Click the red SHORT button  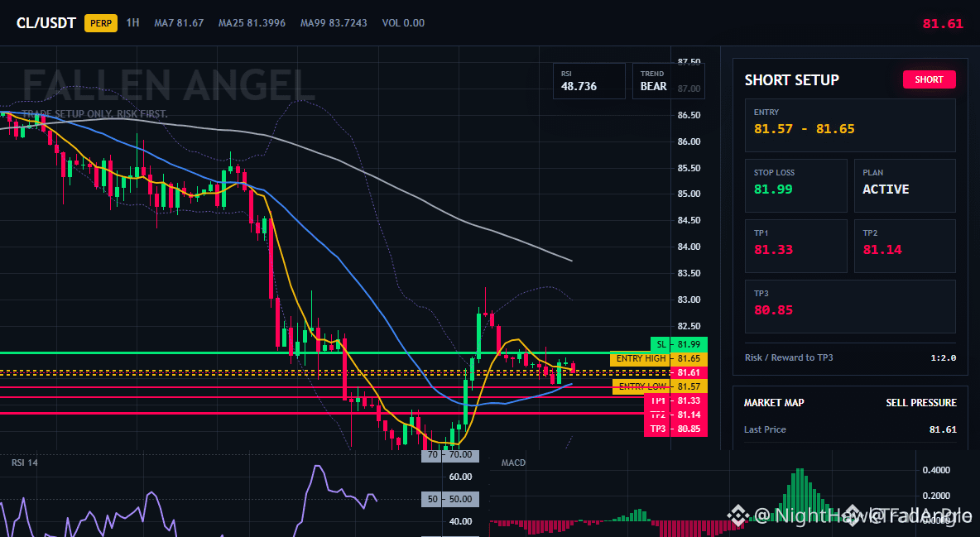tap(929, 79)
